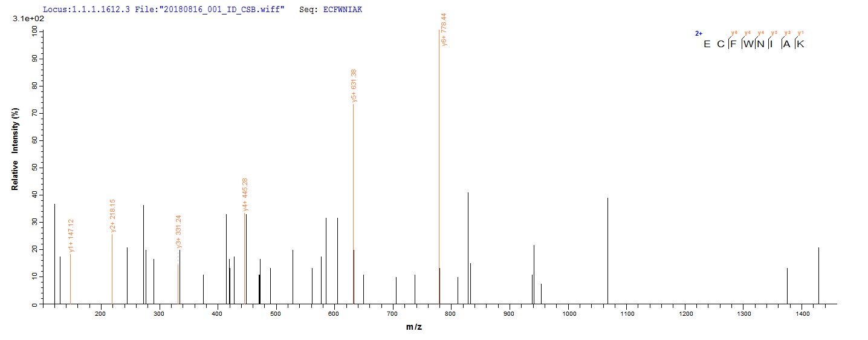Viewport: 868px width, 340px height.
Task: Click the rightmost peak near m/z 1427
Action: point(818,275)
